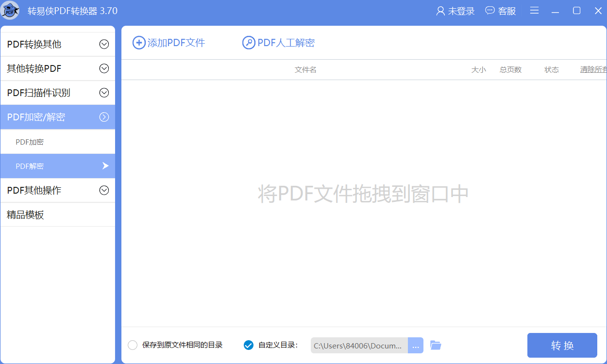The image size is (607, 364).
Task: Expand the PDF扫描件识别 chevron
Action: click(104, 93)
